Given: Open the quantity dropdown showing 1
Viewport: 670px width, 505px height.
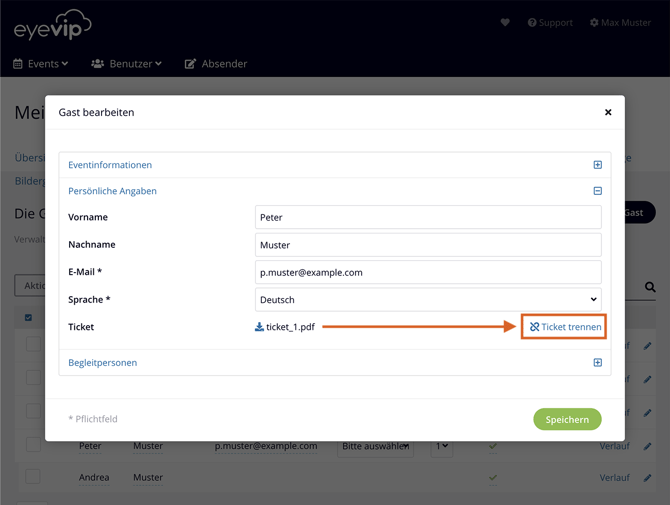Looking at the screenshot, I should 442,446.
